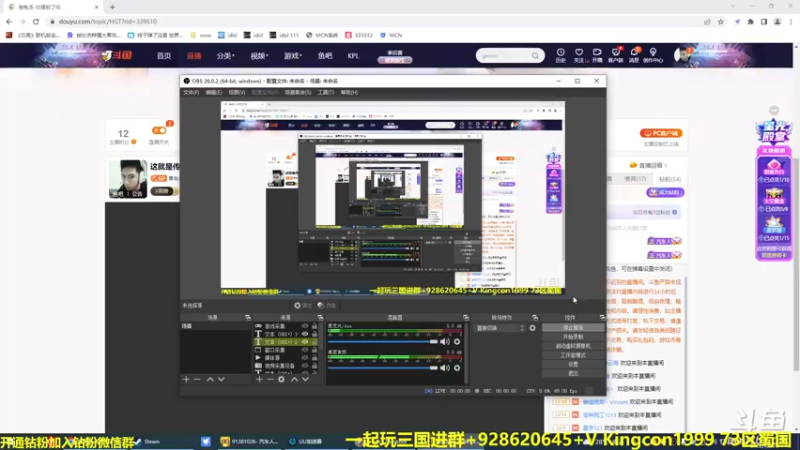Add a new scene with the scenes plus icon
This screenshot has height=450, width=800.
tap(186, 380)
